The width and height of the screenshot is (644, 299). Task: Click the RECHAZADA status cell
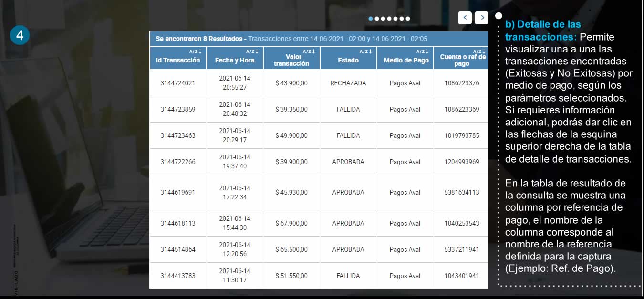[348, 83]
